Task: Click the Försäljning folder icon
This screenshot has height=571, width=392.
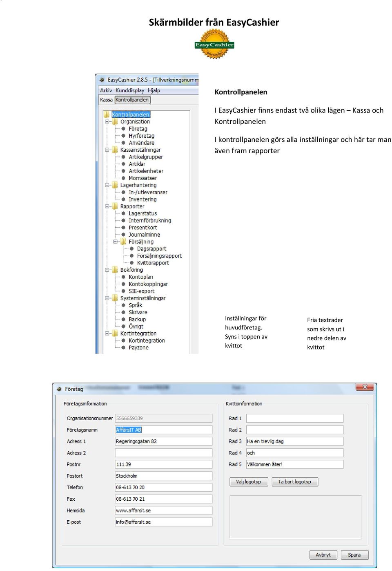Action: pyautogui.click(x=124, y=242)
